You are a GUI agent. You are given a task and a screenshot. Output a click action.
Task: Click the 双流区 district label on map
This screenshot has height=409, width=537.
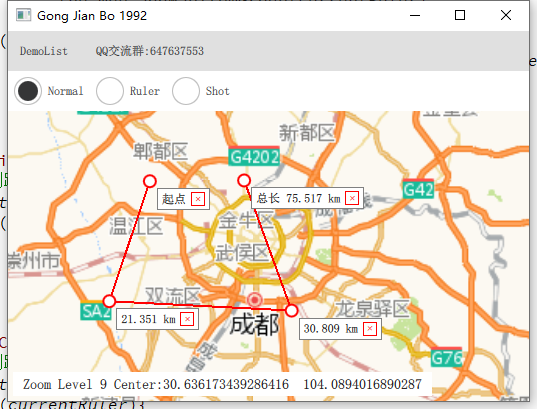click(x=173, y=296)
